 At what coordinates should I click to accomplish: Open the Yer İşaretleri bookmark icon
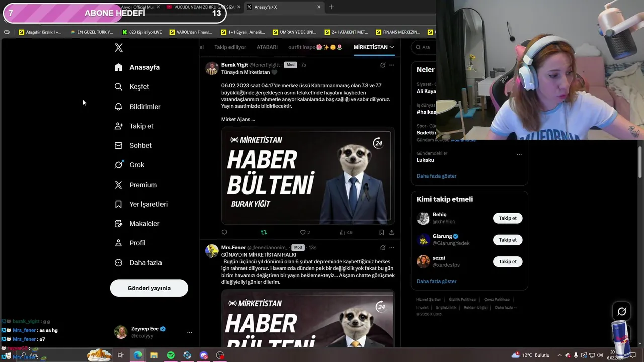(118, 204)
